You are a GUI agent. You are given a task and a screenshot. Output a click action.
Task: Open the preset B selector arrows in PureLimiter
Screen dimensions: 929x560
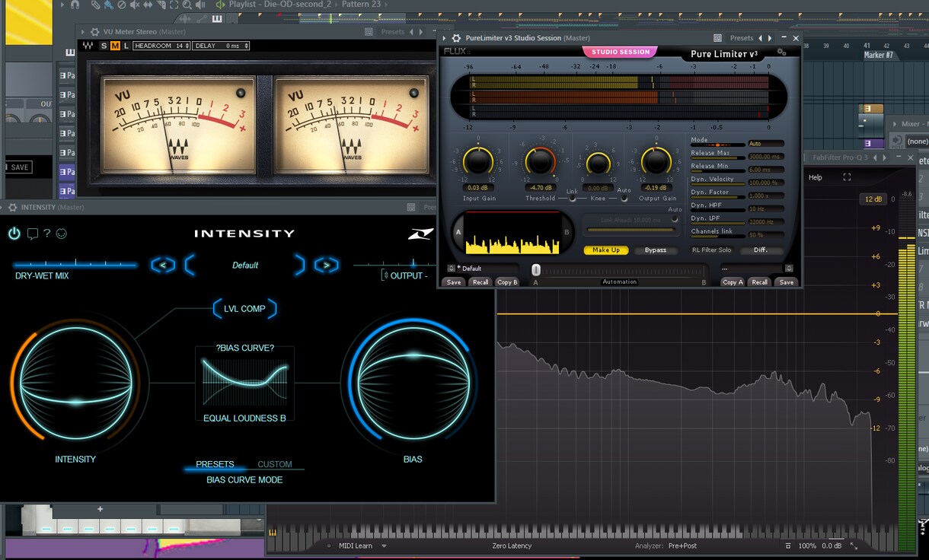(x=789, y=268)
